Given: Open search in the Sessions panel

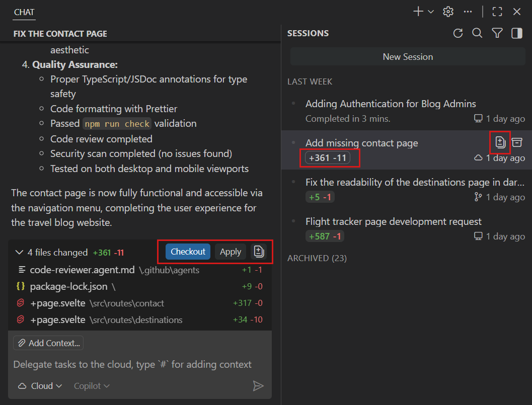Looking at the screenshot, I should pyautogui.click(x=477, y=33).
